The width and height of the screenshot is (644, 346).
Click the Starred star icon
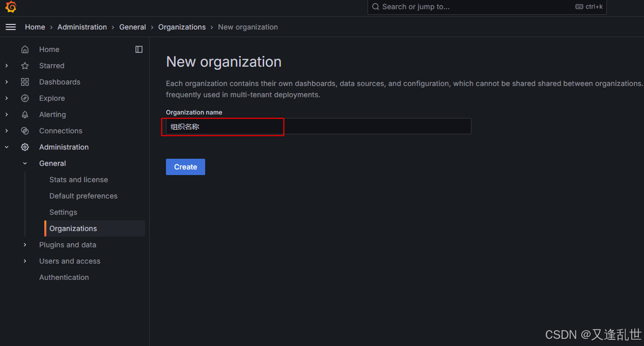click(25, 66)
